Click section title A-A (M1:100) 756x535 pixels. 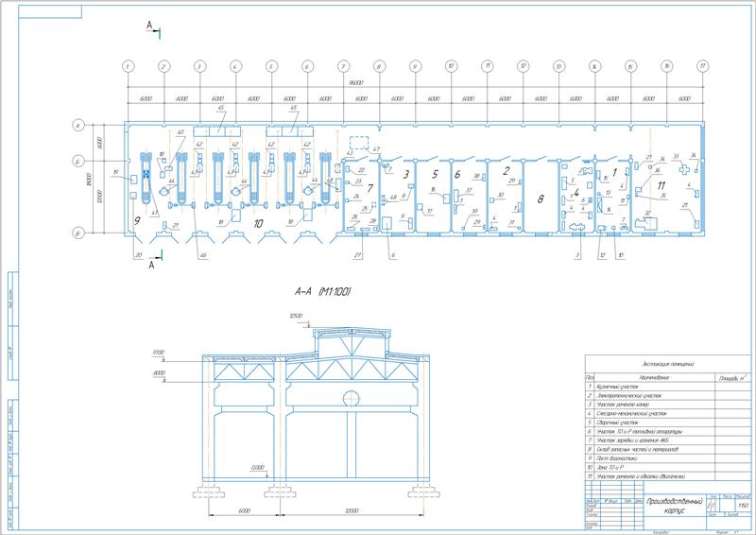point(322,291)
